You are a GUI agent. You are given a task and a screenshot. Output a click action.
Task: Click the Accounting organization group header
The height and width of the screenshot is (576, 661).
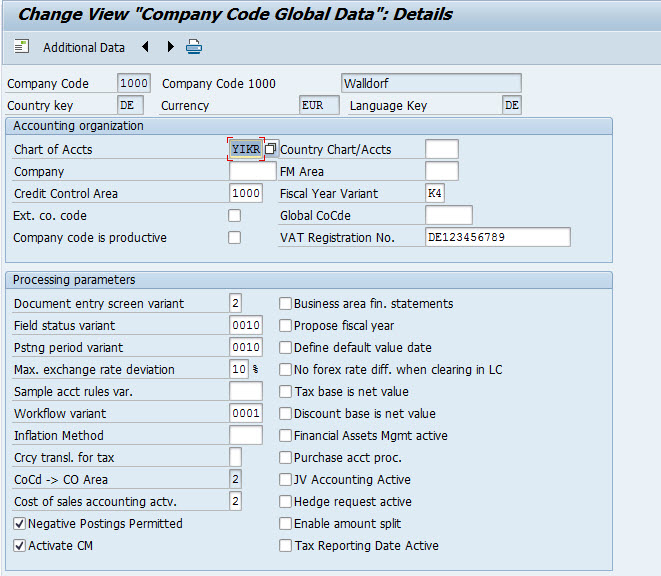click(309, 126)
